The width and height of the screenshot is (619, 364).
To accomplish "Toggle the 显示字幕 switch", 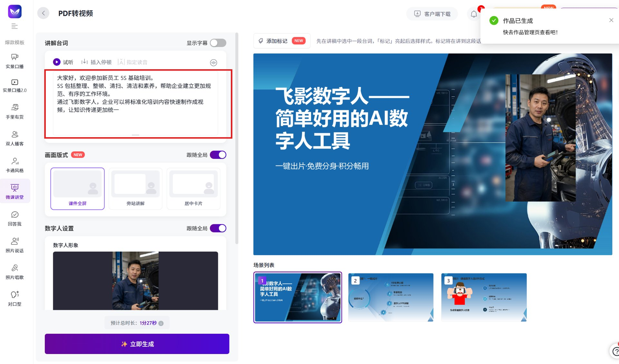I will pyautogui.click(x=218, y=43).
